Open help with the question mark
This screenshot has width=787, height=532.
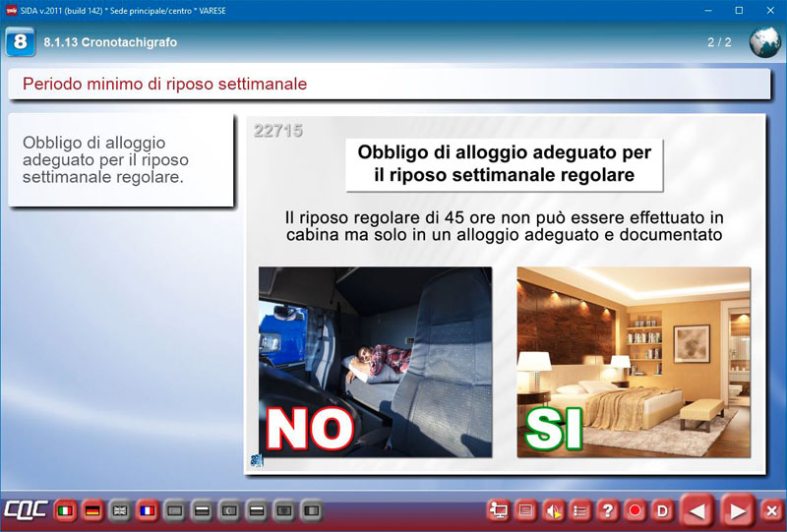(x=608, y=510)
